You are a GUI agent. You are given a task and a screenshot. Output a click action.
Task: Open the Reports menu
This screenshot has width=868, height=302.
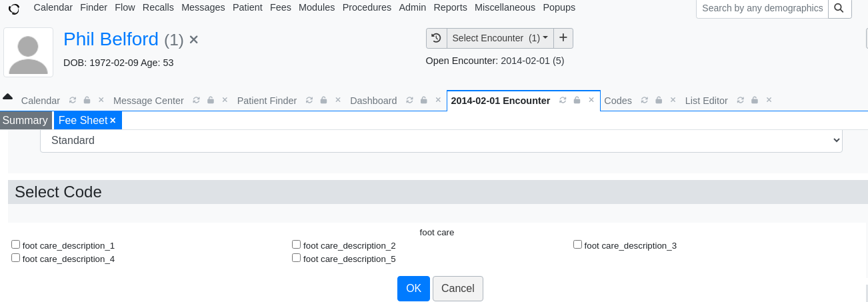tap(450, 7)
